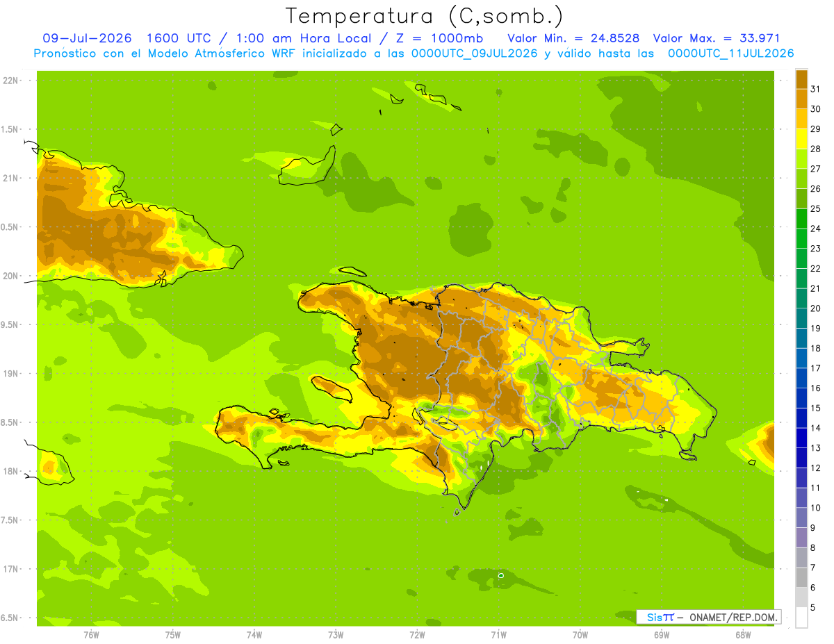The image size is (834, 644).
Task: Select the purple swatch between 8 and 9
Action: tap(801, 538)
